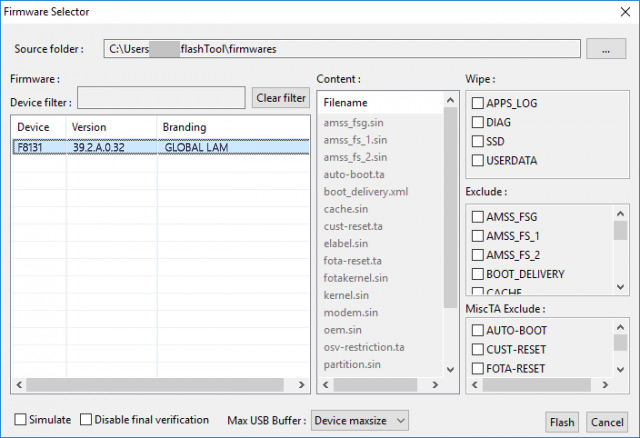Image resolution: width=640 pixels, height=438 pixels.
Task: Open source folder browse button
Action: (606, 49)
